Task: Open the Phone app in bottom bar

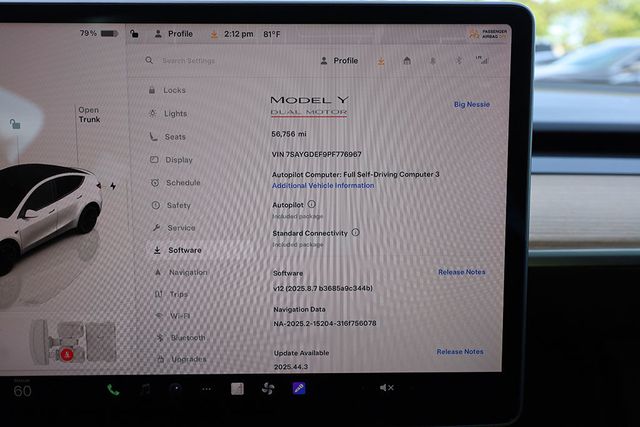Action: [113, 389]
